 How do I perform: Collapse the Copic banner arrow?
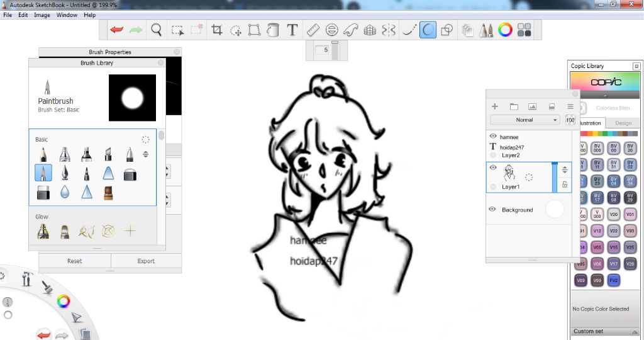(605, 95)
